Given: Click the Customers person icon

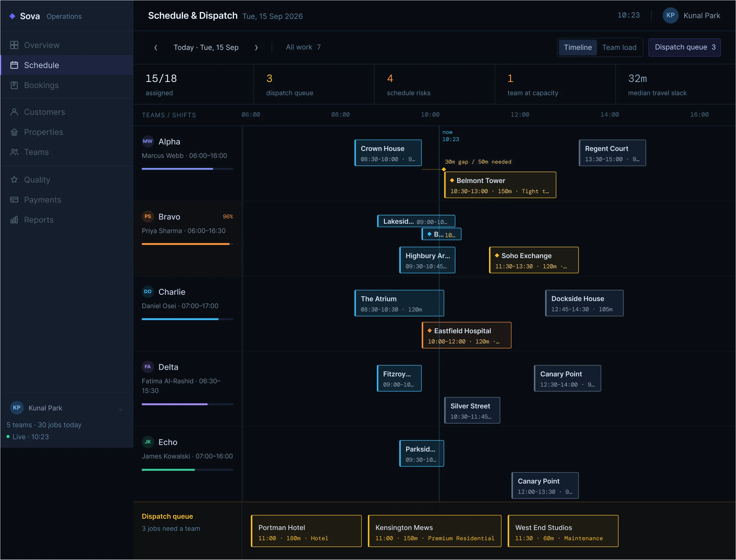Looking at the screenshot, I should click(14, 112).
